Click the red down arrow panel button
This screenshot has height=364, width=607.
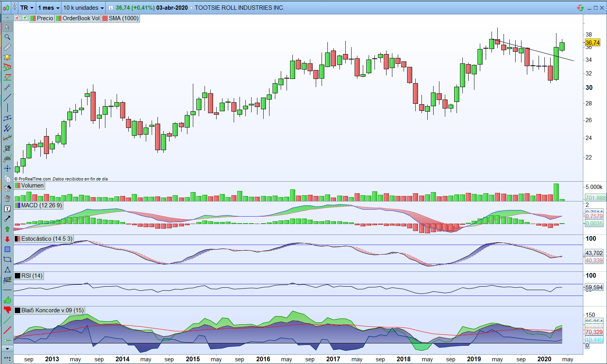coord(17,18)
